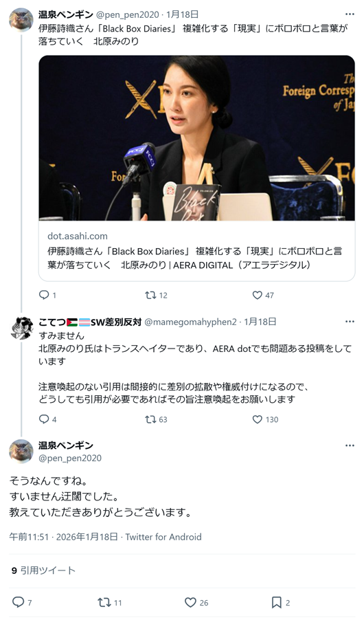Viewport: 364px width, 620px height.
Task: Retweet the main tweet showing 11
Action: [x=110, y=602]
